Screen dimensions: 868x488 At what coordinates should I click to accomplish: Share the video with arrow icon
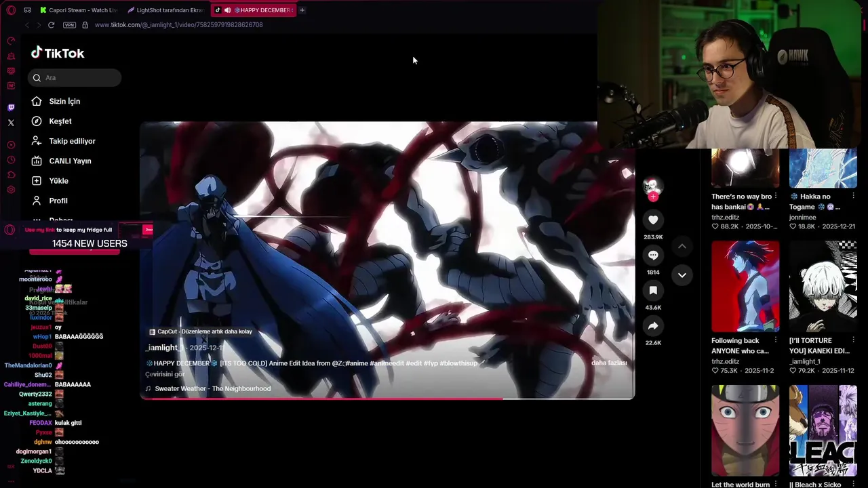click(653, 326)
